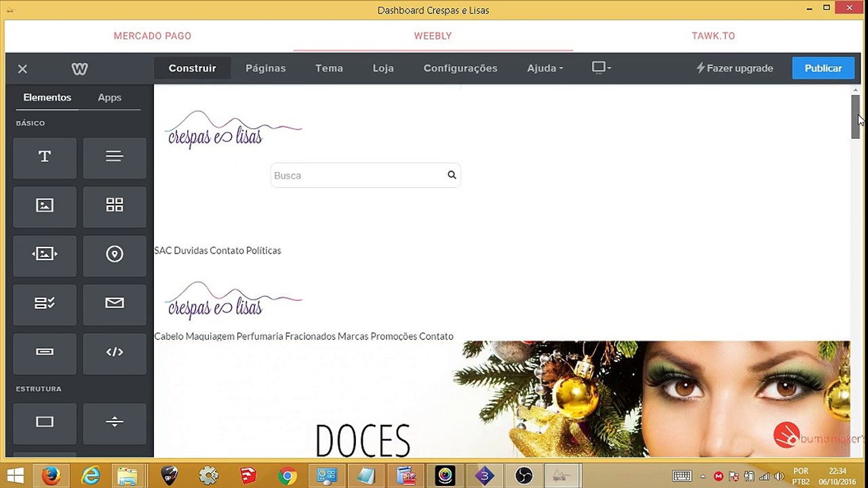Open the Tema tab
The height and width of the screenshot is (488, 868).
pos(329,68)
